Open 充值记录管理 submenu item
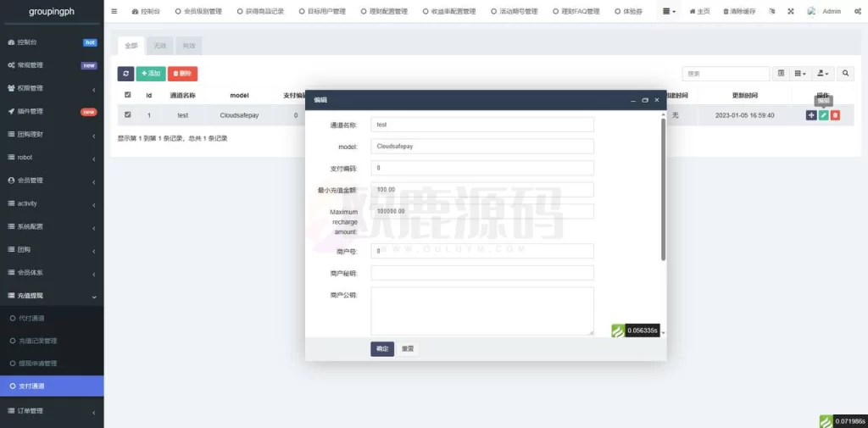 tap(52, 341)
